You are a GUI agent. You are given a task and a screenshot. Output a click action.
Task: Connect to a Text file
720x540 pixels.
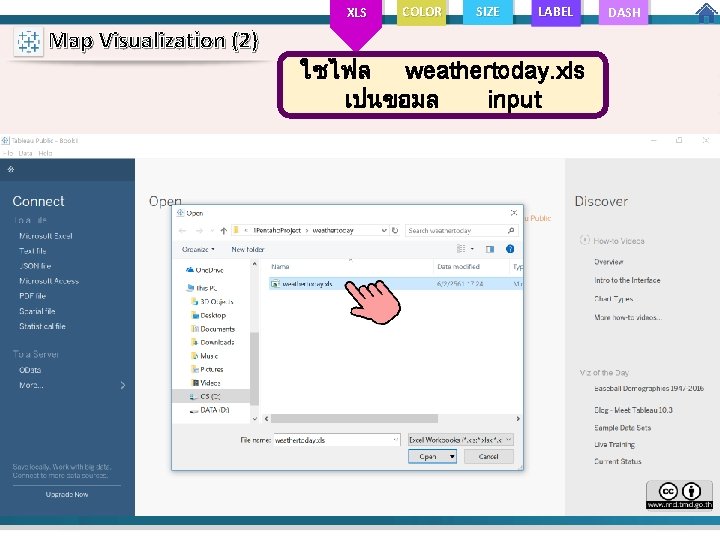pos(32,251)
